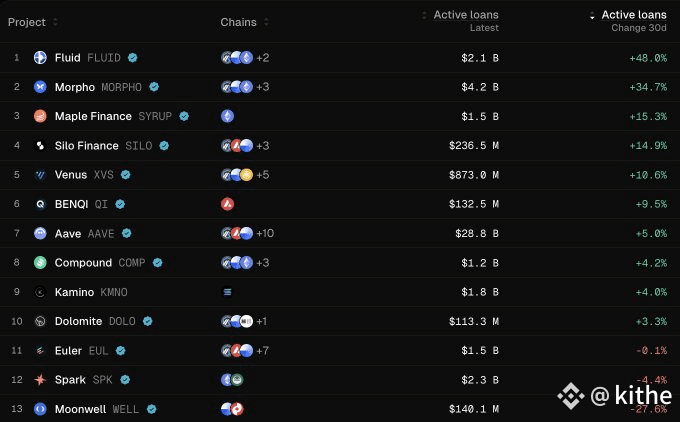Click the Ethereum chain icon for Maple Finance
Screen dimensions: 680x422
tap(227, 116)
